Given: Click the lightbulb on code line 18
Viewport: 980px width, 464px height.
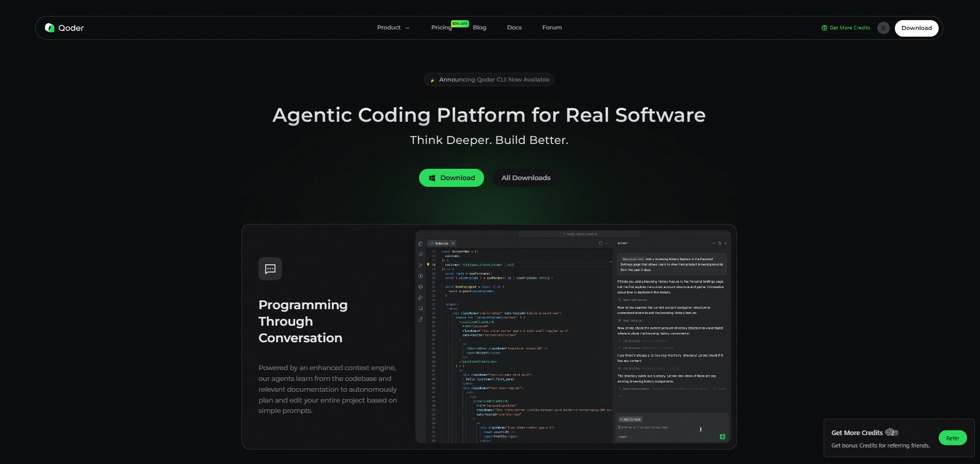Looking at the screenshot, I should click(x=428, y=265).
